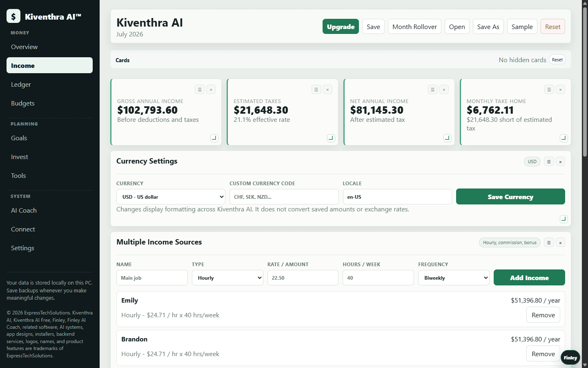Open Goals in the sidebar
This screenshot has height=368, width=588.
tap(49, 138)
